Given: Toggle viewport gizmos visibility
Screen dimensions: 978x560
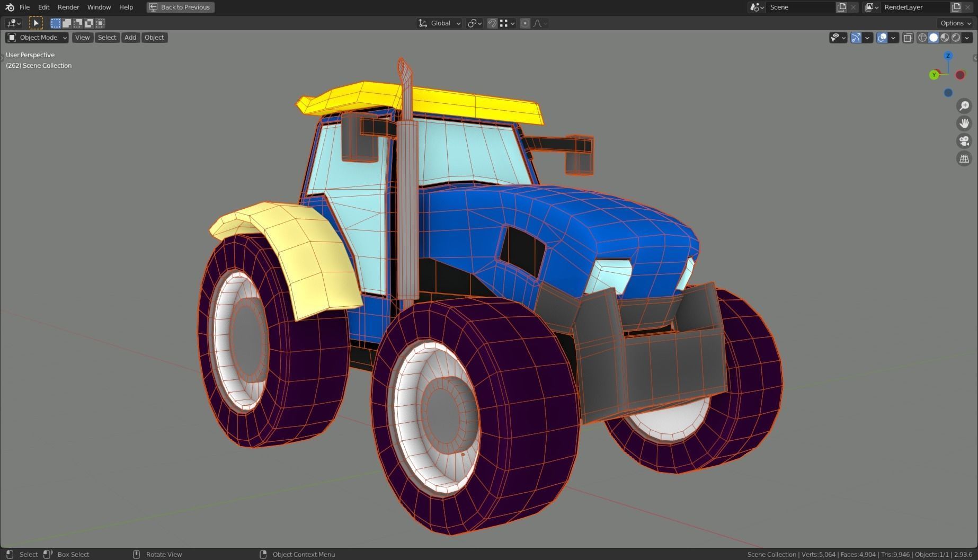Looking at the screenshot, I should pyautogui.click(x=856, y=37).
